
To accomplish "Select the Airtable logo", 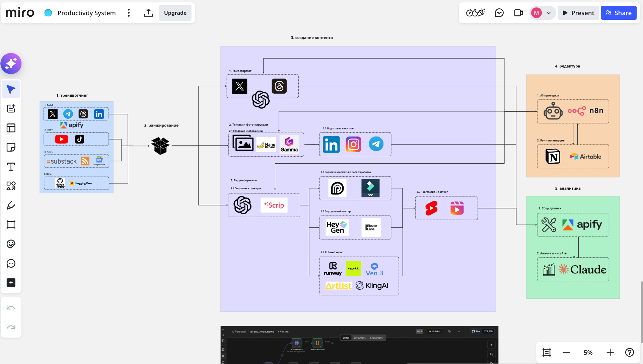I will coord(586,157).
